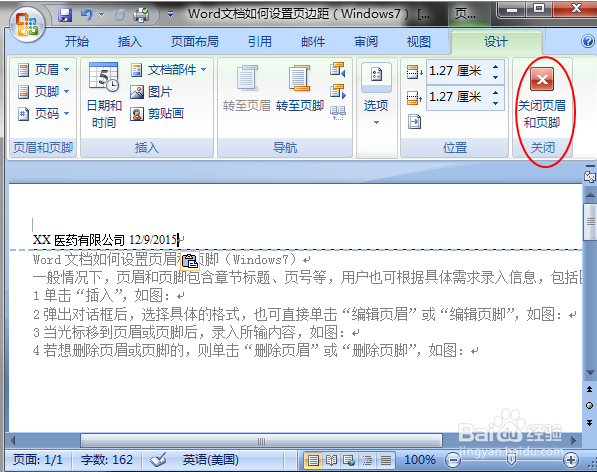597x472 pixels.
Task: Go to the 邮件 tab
Action: (x=313, y=41)
